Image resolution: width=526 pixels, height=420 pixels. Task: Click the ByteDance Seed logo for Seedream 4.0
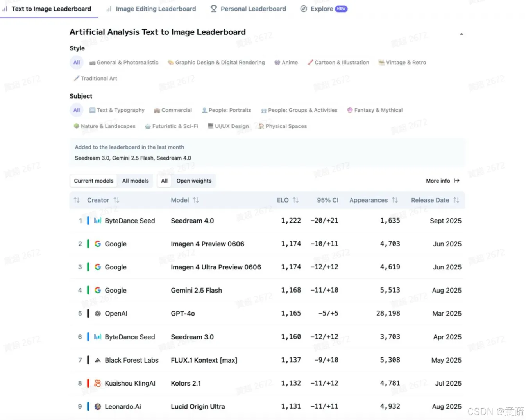[x=98, y=221]
